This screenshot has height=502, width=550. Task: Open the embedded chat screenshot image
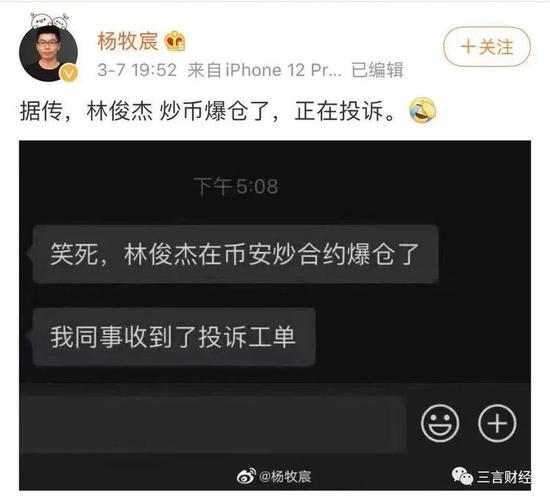tap(275, 315)
